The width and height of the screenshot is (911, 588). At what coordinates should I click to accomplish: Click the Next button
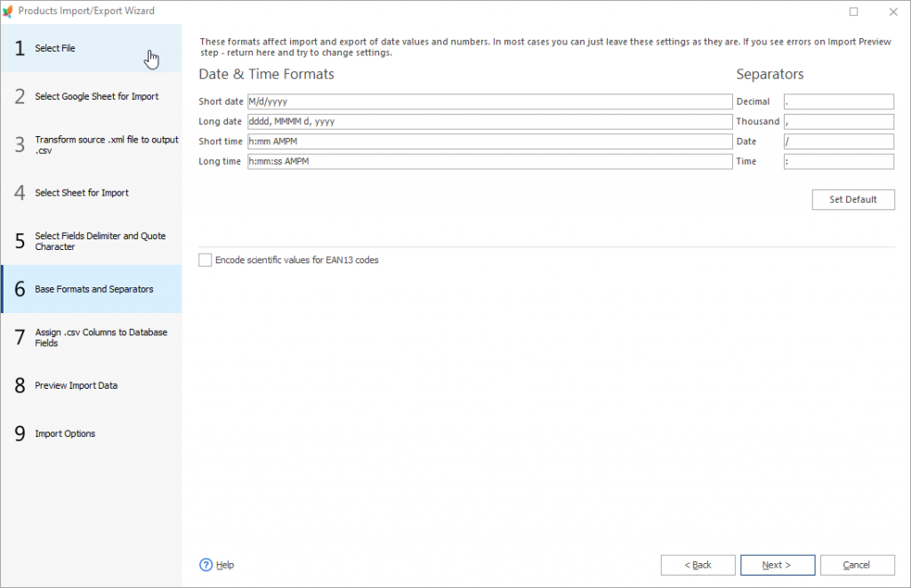[777, 565]
